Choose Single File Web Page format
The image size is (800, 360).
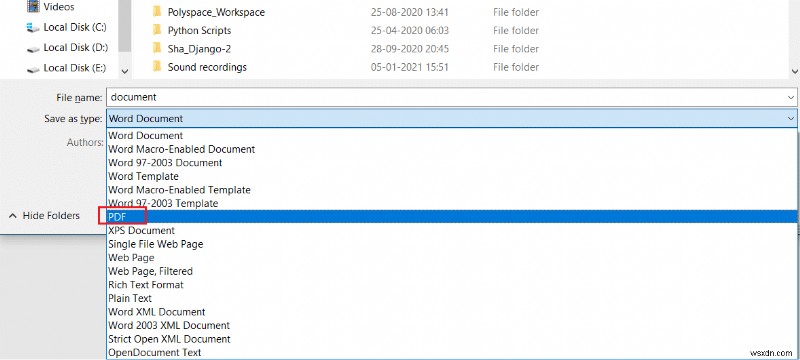tap(452, 244)
